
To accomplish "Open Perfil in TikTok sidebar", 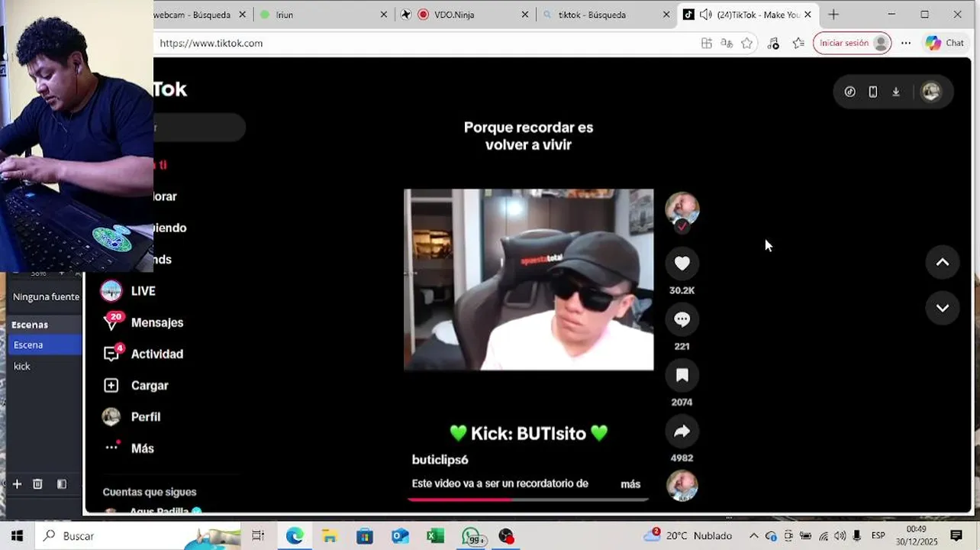I will coord(131,417).
